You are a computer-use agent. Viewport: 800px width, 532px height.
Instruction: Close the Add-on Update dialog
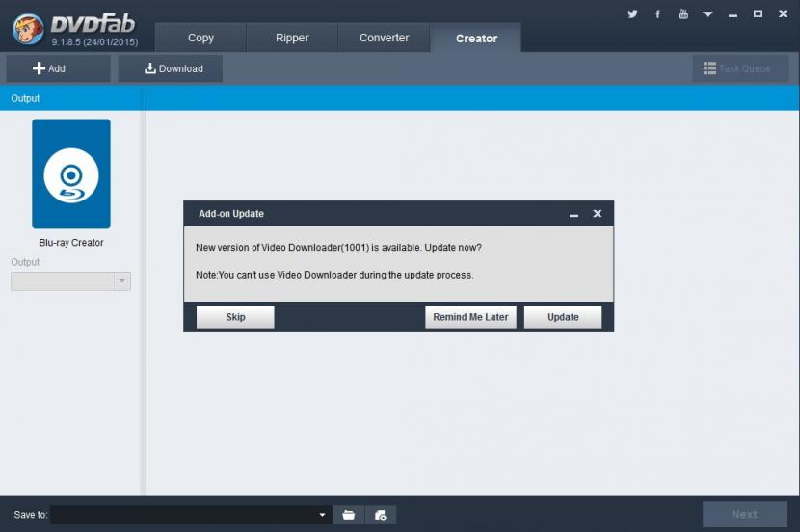pos(598,214)
